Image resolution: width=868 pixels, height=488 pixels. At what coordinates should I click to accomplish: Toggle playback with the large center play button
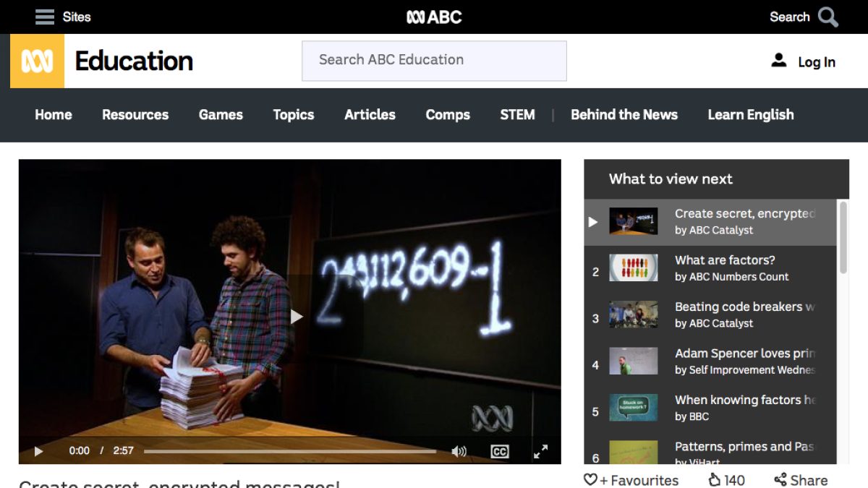click(x=297, y=316)
